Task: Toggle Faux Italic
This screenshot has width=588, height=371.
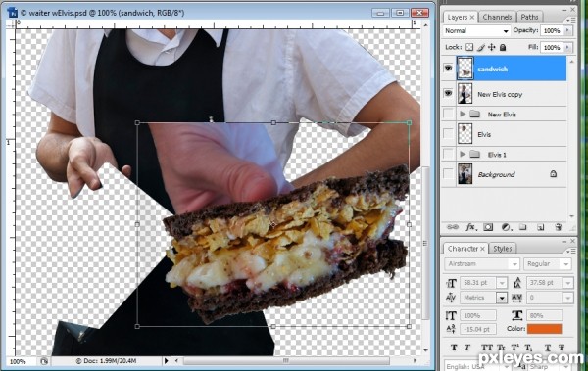Action: tap(467, 348)
